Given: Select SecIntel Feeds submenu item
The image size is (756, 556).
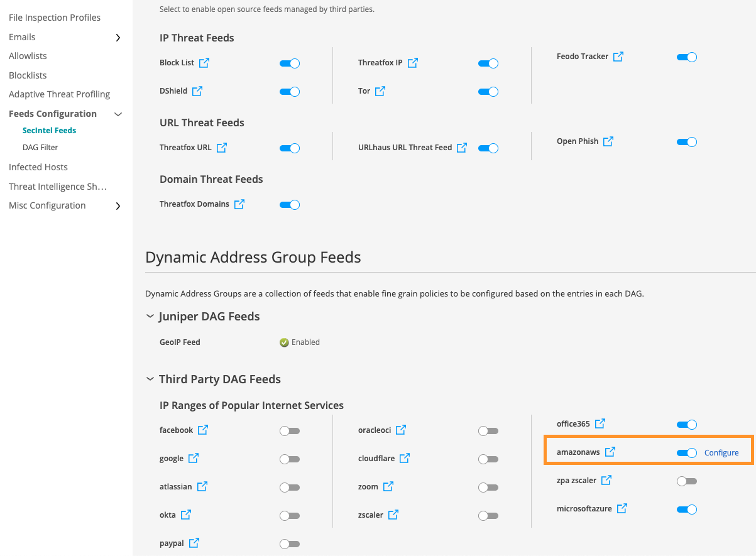Looking at the screenshot, I should pyautogui.click(x=49, y=131).
